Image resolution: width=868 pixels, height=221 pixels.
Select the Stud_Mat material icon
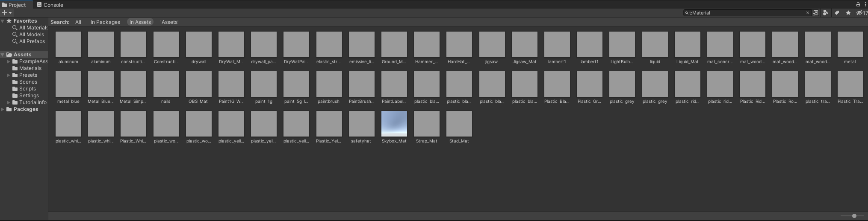pyautogui.click(x=459, y=124)
